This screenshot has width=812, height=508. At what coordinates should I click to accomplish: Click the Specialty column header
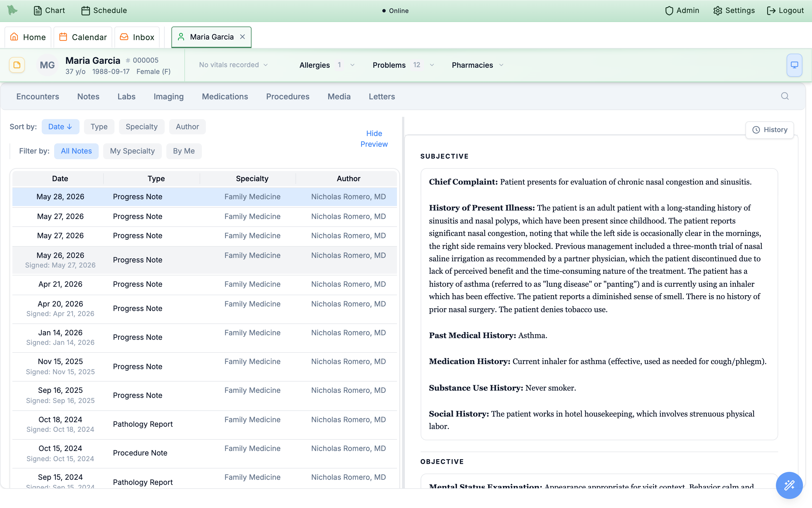tap(252, 178)
